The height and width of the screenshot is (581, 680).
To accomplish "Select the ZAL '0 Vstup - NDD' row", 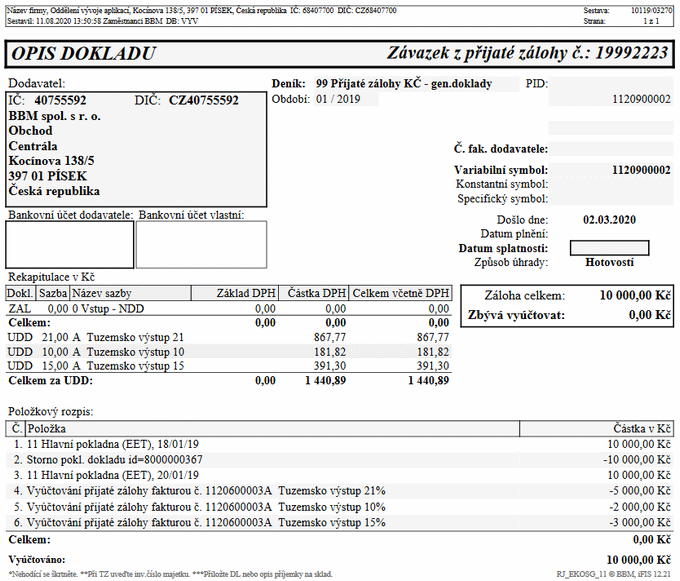I will [229, 309].
